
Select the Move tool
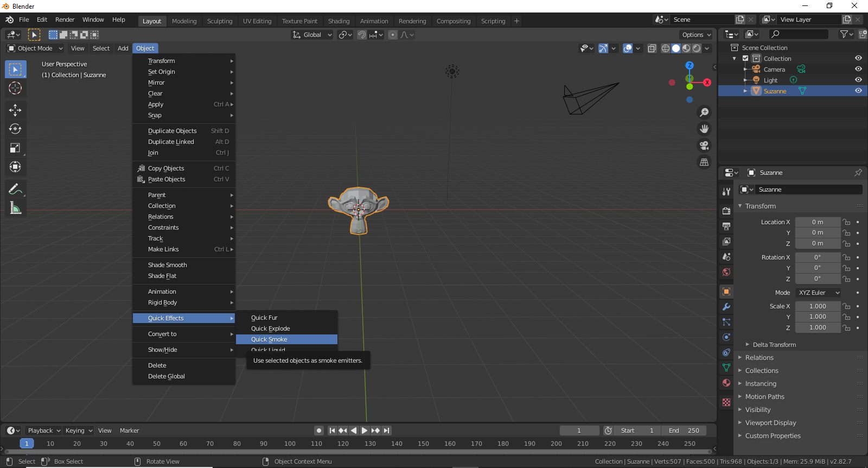click(x=15, y=110)
